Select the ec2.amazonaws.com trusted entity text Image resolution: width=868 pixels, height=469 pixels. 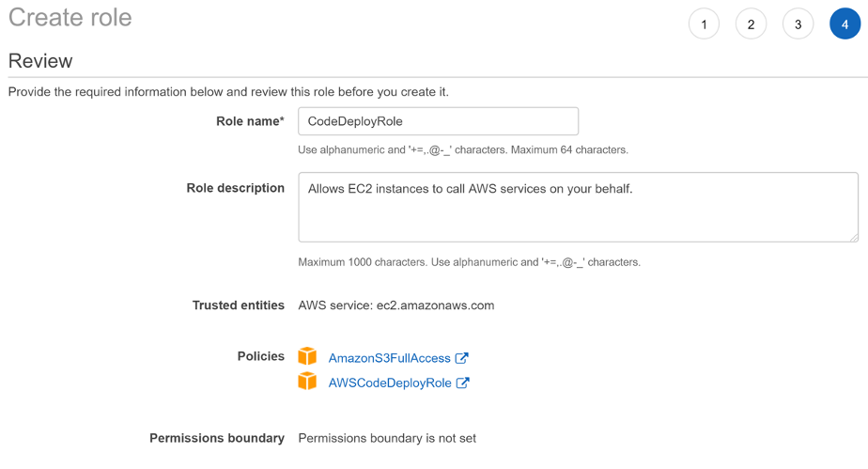click(x=435, y=305)
